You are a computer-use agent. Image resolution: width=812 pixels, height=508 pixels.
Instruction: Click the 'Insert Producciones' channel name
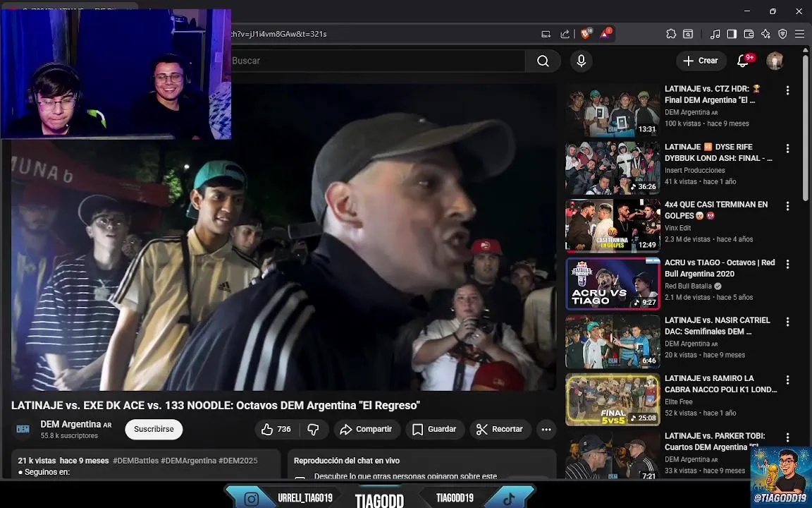(x=694, y=170)
